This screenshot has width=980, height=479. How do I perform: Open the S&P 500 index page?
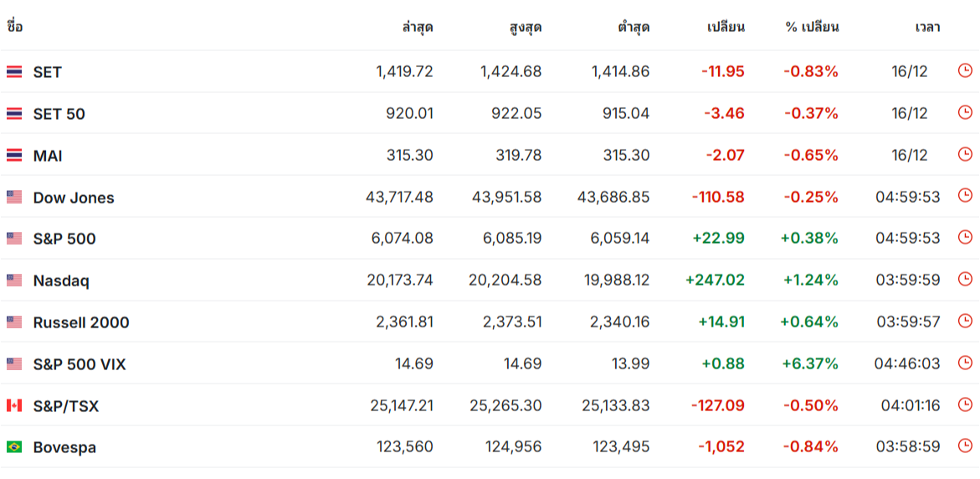click(x=64, y=239)
